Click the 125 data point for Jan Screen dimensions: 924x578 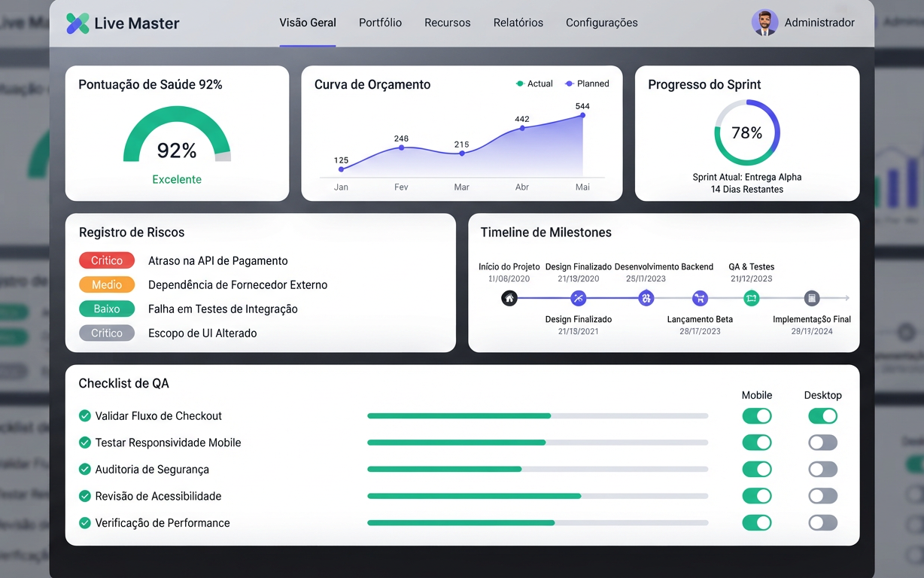pyautogui.click(x=341, y=169)
